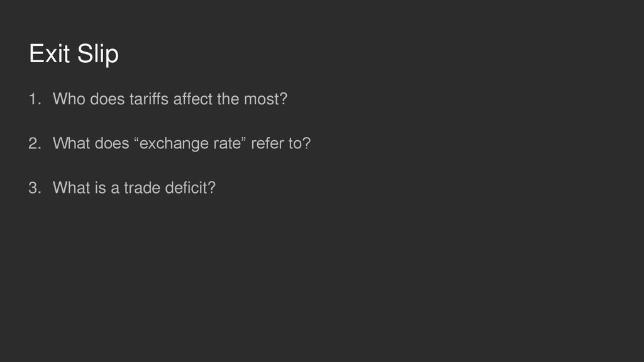Click the word "tariffs"
This screenshot has height=362, width=644.
(x=148, y=99)
